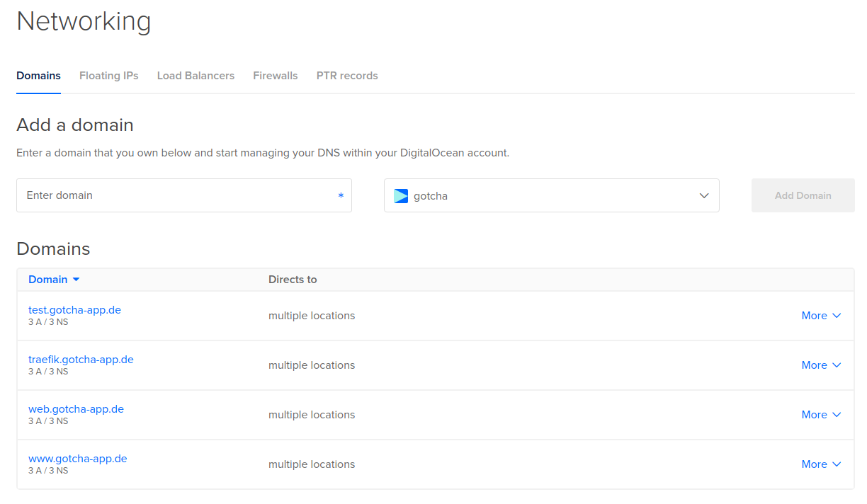Open the www.gotcha-app.de domain link

click(77, 459)
